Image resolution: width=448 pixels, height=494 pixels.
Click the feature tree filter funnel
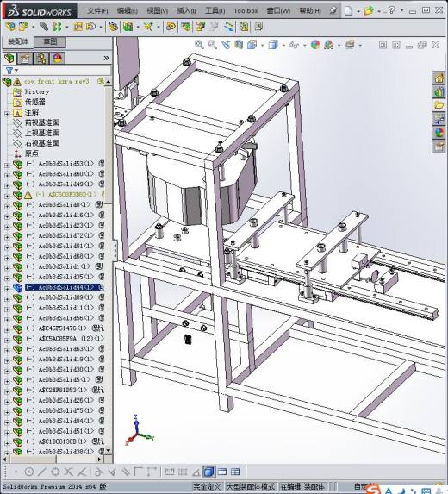[x=9, y=71]
